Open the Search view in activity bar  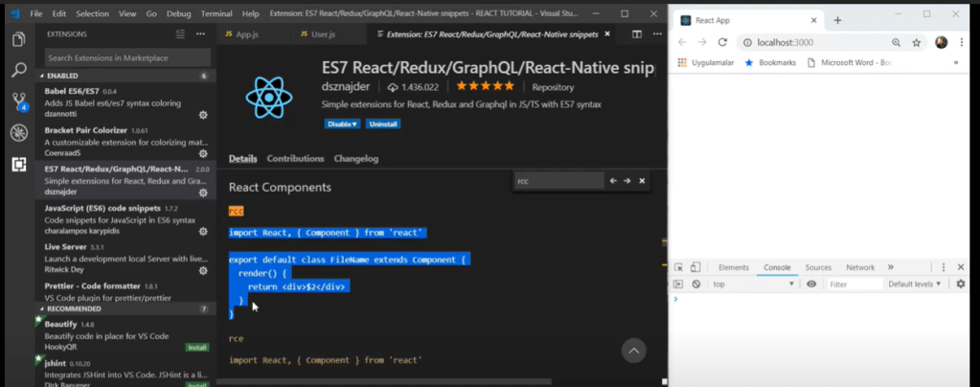pos(18,70)
